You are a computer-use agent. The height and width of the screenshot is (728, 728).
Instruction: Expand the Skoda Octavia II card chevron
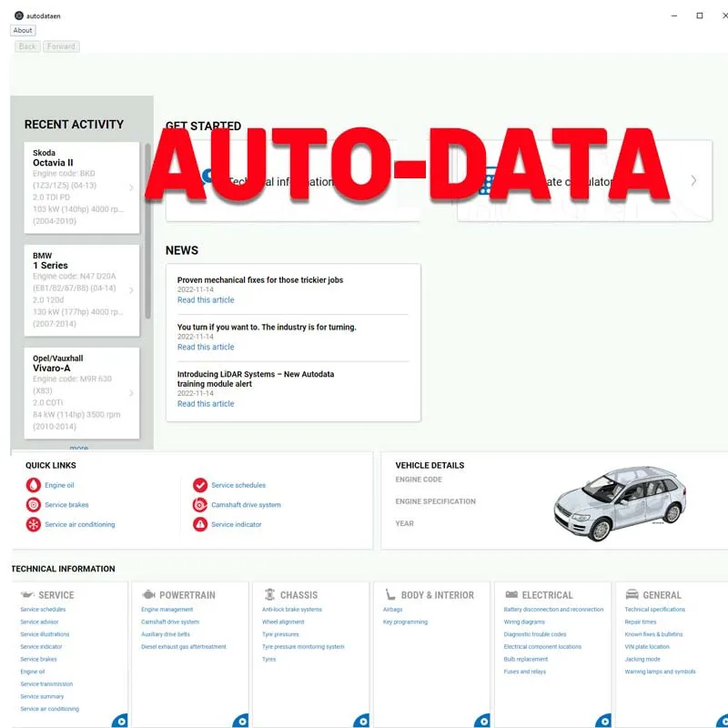click(x=131, y=187)
